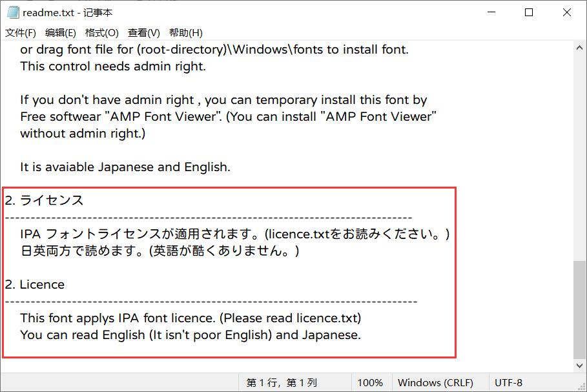
Task: Click the scroll down arrow
Action: [579, 366]
